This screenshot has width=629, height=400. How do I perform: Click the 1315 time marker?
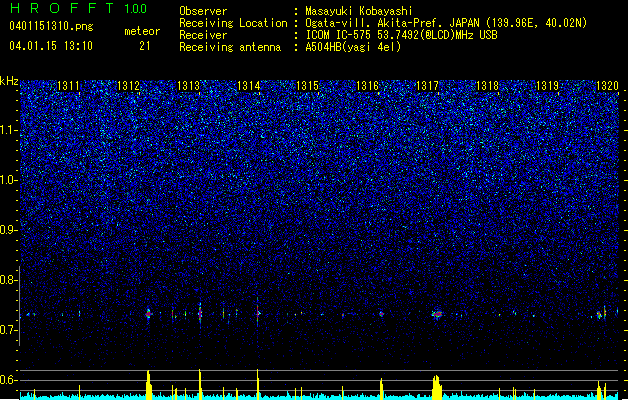point(308,86)
